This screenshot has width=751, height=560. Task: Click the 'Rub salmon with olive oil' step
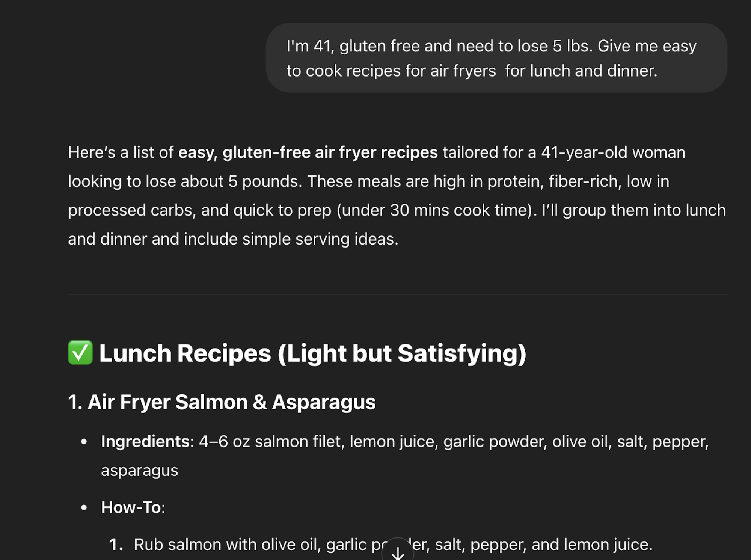pos(393,545)
